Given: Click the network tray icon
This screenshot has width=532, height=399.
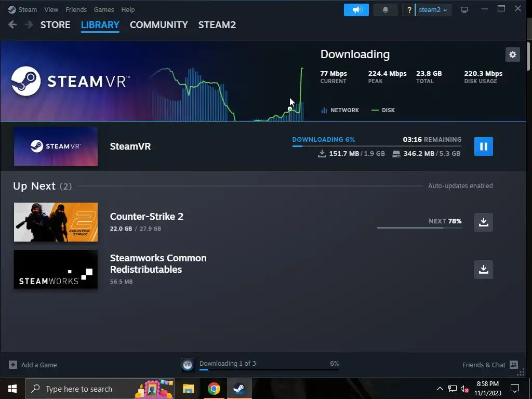Looking at the screenshot, I should [x=453, y=389].
